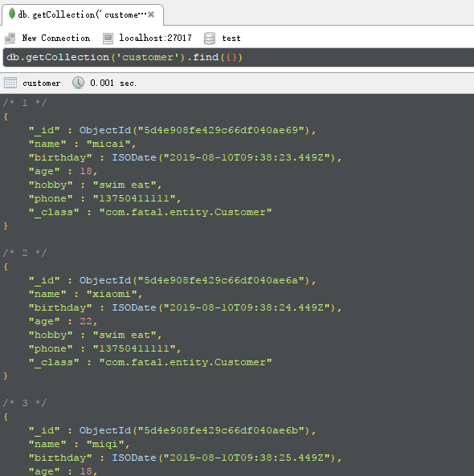Click the green MongoDB leaf tab icon
Screen dimensions: 474x476
pyautogui.click(x=12, y=14)
